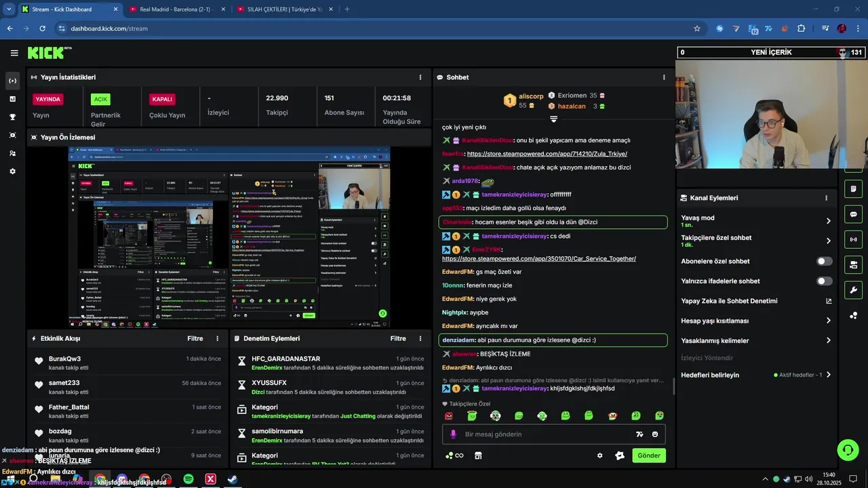
Task: Bookmark this page with the star icon
Action: pos(696,28)
